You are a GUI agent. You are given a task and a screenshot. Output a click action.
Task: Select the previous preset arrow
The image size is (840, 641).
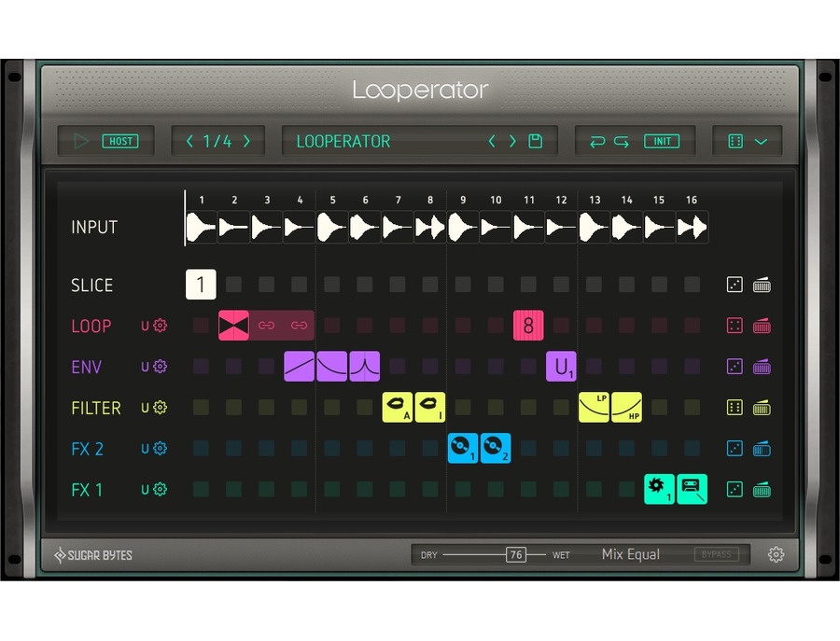[x=492, y=142]
